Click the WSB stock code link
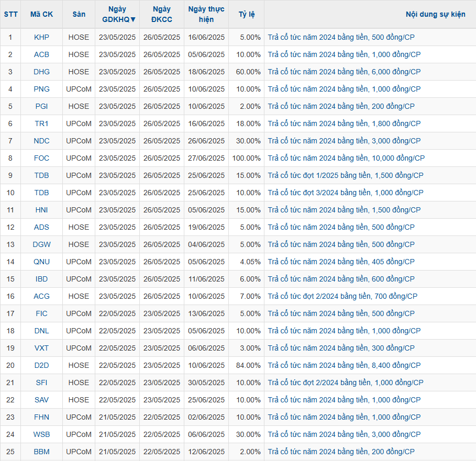 (41, 434)
